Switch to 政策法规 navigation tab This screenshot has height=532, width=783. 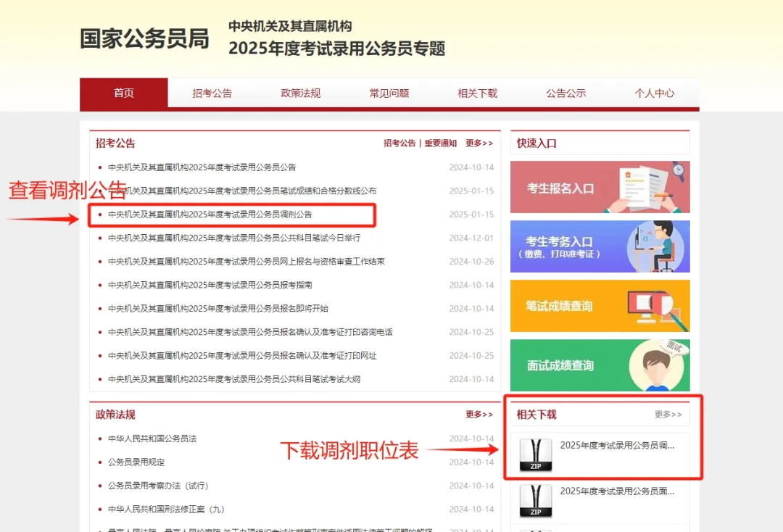301,93
